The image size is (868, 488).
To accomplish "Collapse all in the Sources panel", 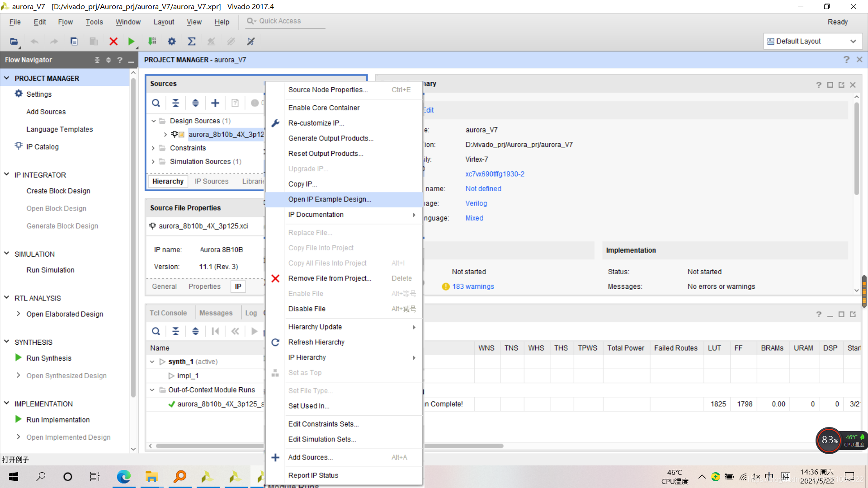I will [176, 103].
